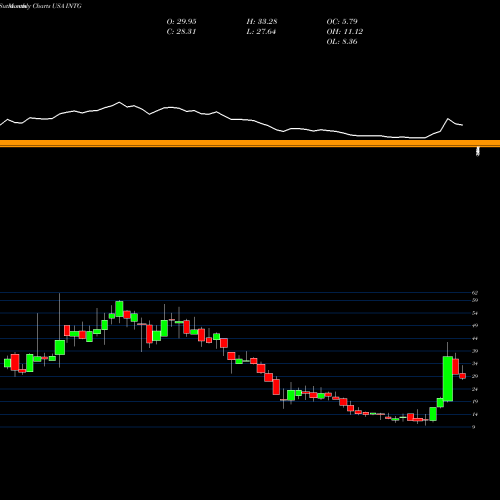
Task: Click the OL: 8.36 reading
Action: [x=342, y=42]
